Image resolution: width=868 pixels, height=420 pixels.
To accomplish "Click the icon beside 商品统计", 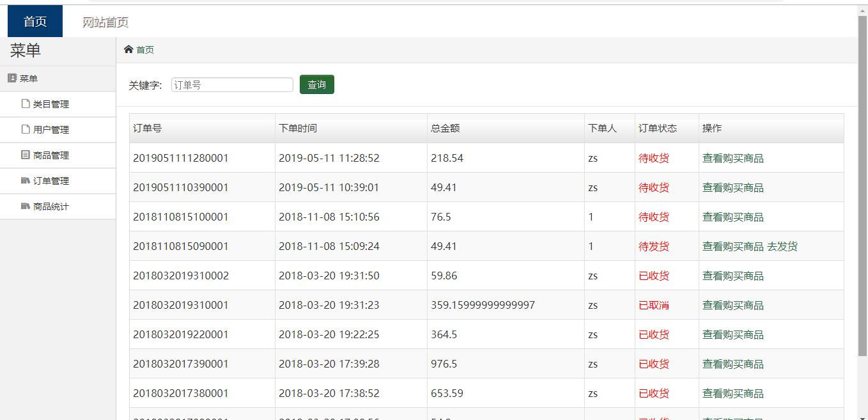I will [26, 206].
